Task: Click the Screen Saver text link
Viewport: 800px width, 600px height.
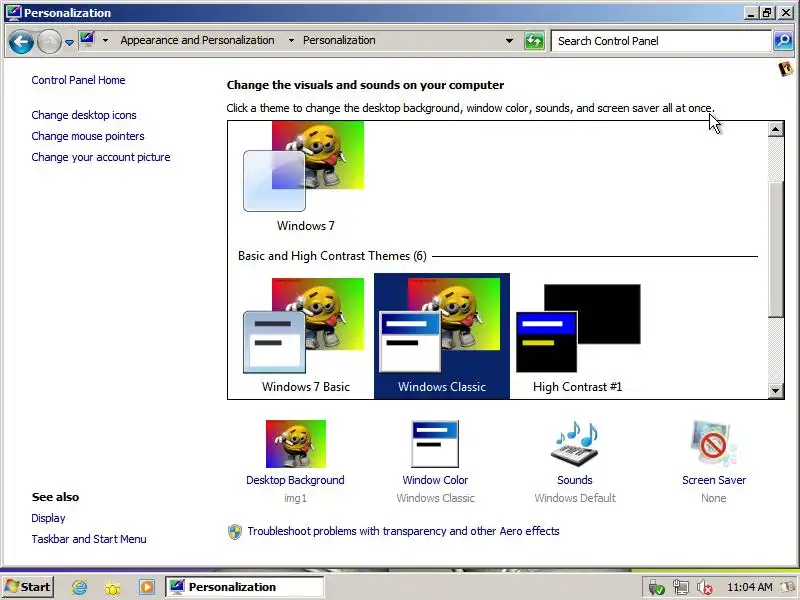Action: pos(714,480)
